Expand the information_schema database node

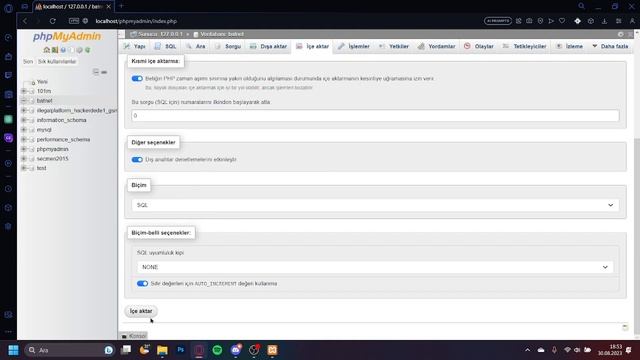point(24,120)
